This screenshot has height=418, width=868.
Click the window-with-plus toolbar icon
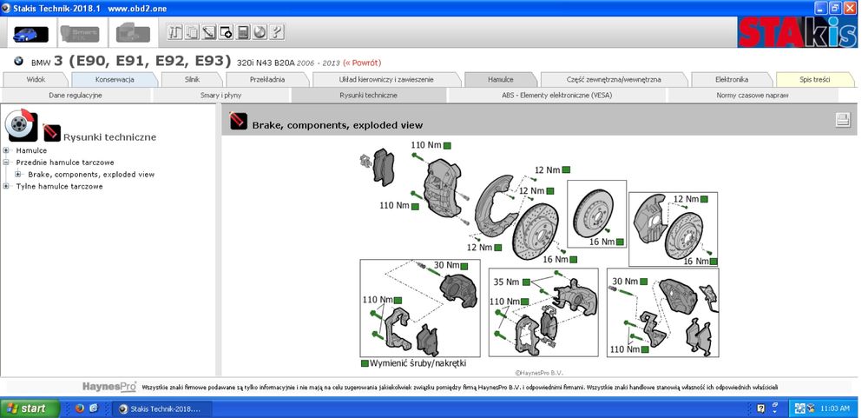[x=226, y=32]
